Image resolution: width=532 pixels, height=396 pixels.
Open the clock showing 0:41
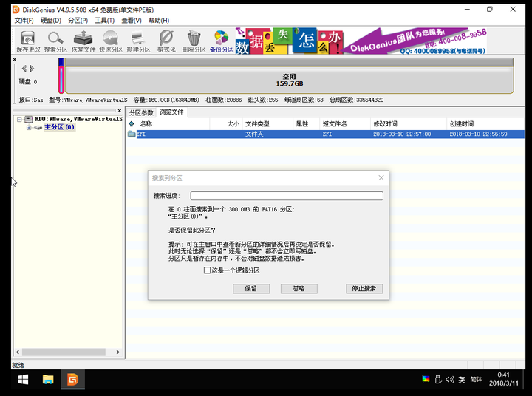point(503,379)
